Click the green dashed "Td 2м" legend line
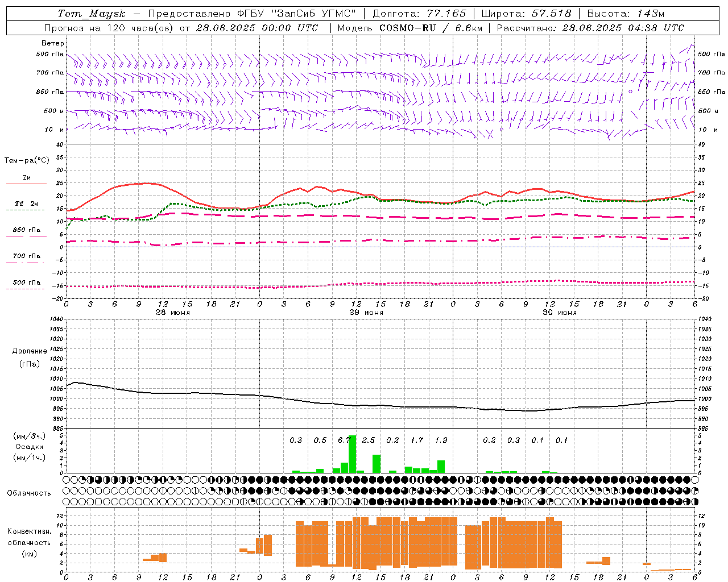The height and width of the screenshot is (582, 728). 26,210
